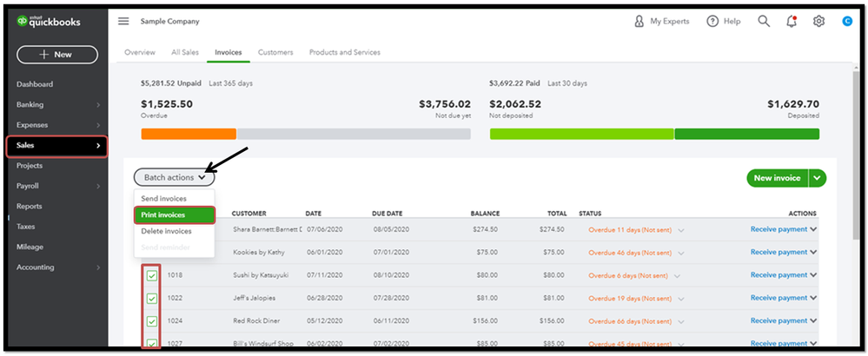The image size is (868, 356).
Task: Click Receive payment for Jeff's Jalopies
Action: [779, 298]
